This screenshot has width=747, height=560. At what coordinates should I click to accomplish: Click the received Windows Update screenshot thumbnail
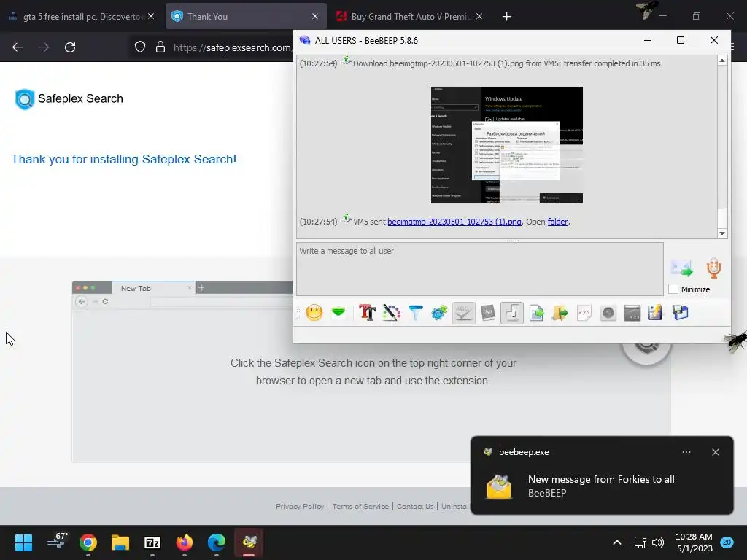coord(507,145)
